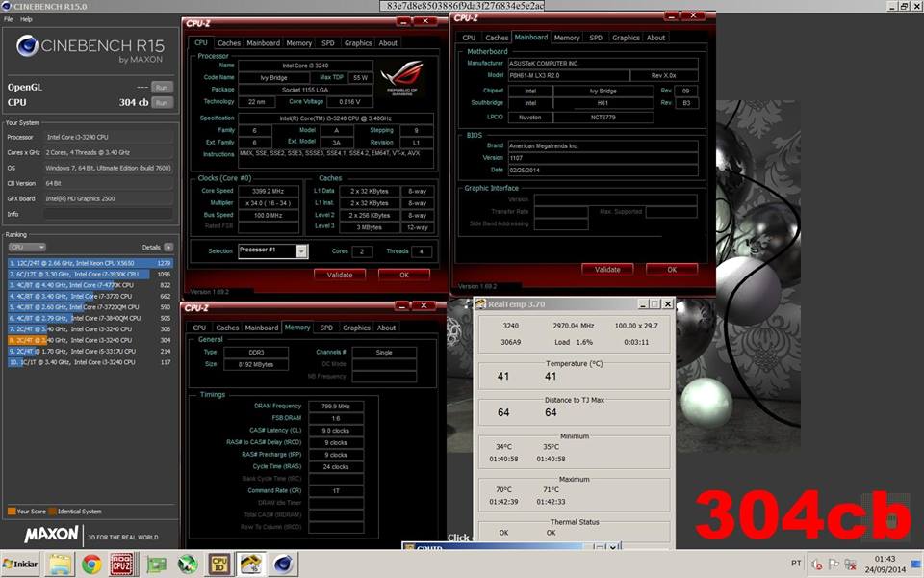Switch to Graphics tab in top-left CPU-Z

pos(358,43)
